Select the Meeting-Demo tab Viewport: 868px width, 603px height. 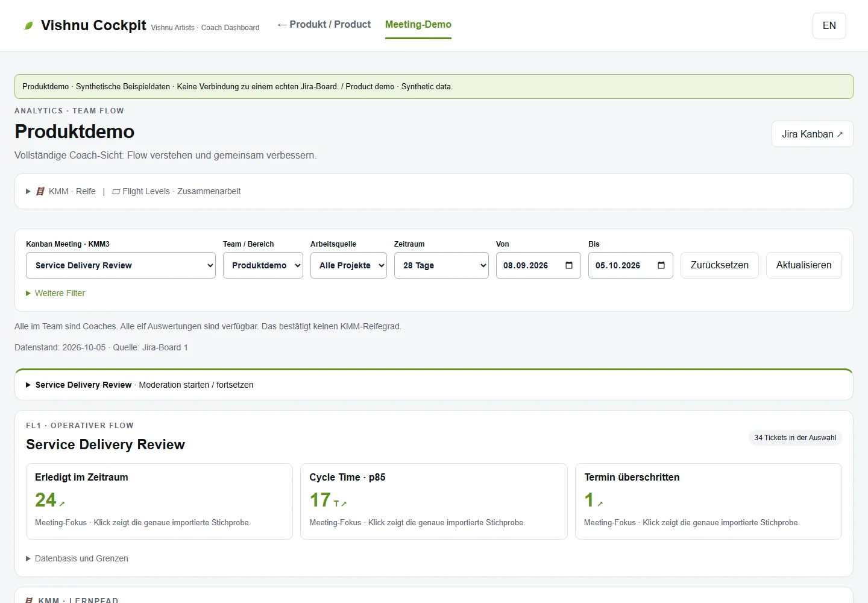coord(418,25)
